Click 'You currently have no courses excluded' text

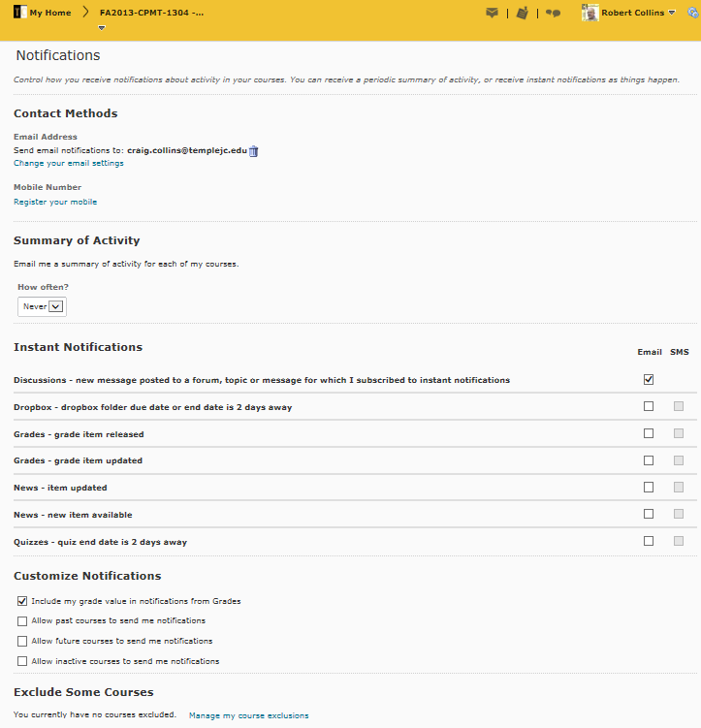click(95, 714)
